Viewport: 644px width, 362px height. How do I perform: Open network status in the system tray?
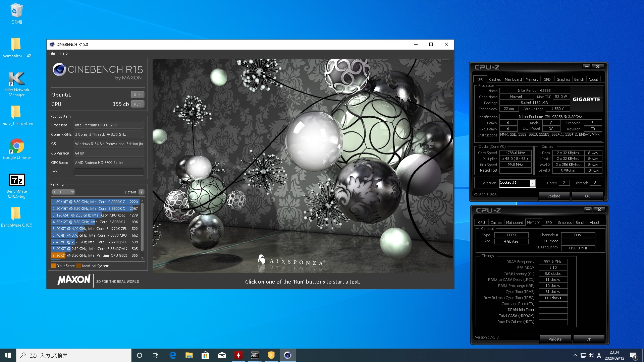(583, 355)
